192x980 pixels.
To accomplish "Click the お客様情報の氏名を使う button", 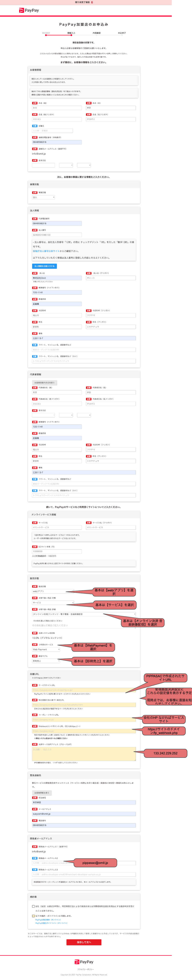I will click(45, 383).
